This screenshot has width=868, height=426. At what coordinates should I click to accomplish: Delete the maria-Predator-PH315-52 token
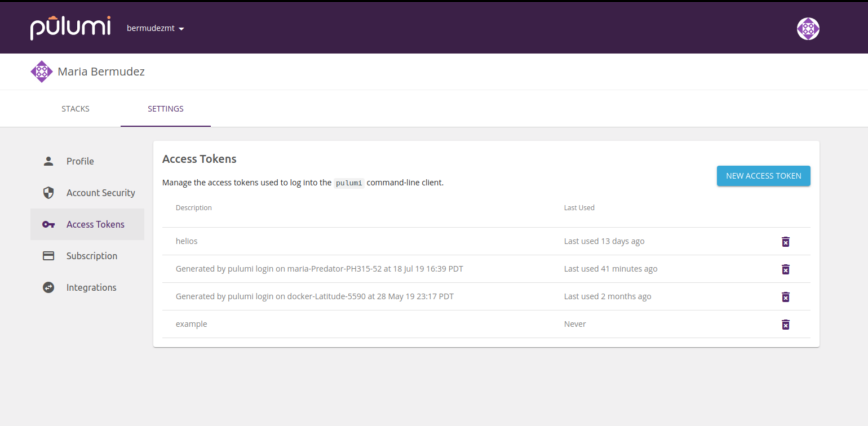(785, 269)
